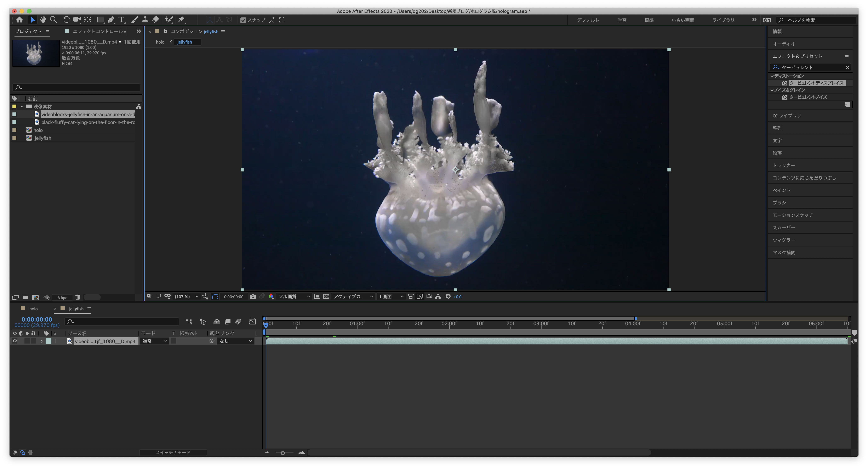Toggle visibility of jellyfish layer

[14, 341]
